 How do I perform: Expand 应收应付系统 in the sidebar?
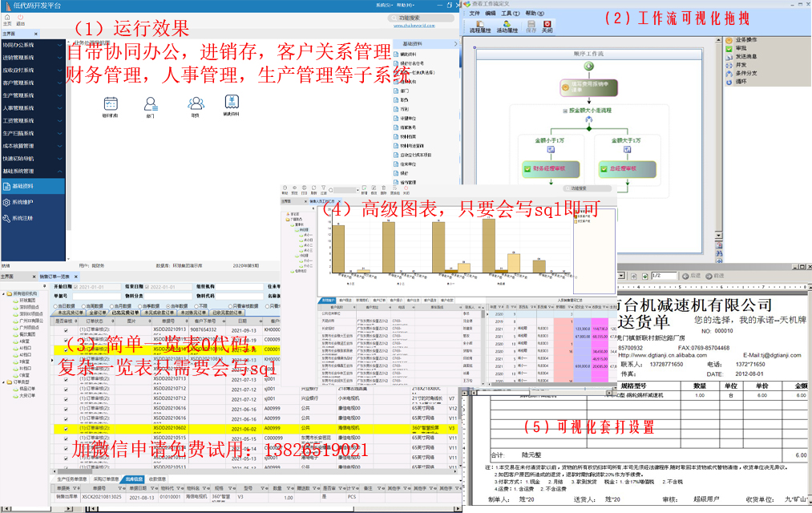tap(32, 70)
